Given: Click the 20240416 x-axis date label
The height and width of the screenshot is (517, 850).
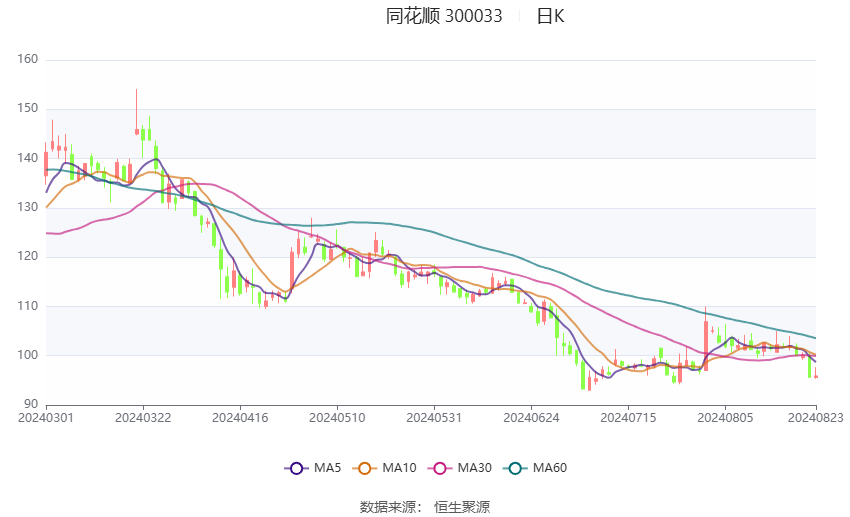Looking at the screenshot, I should tap(240, 418).
